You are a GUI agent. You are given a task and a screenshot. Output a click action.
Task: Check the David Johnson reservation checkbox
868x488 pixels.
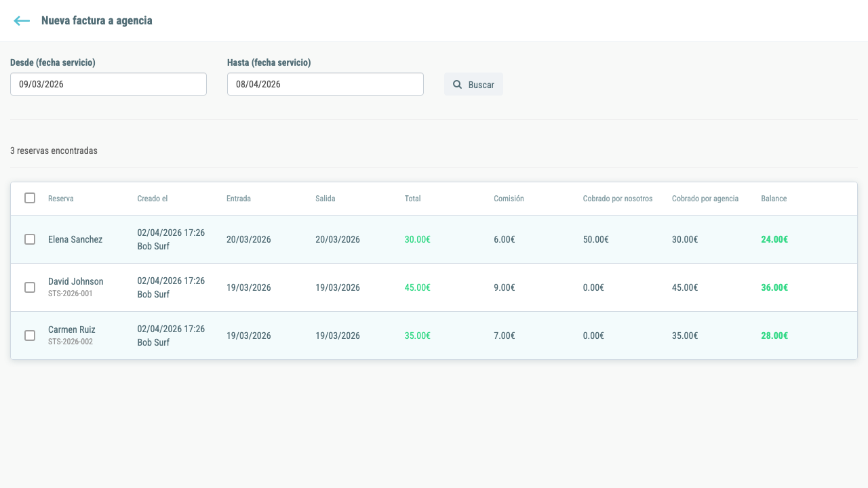(x=30, y=287)
